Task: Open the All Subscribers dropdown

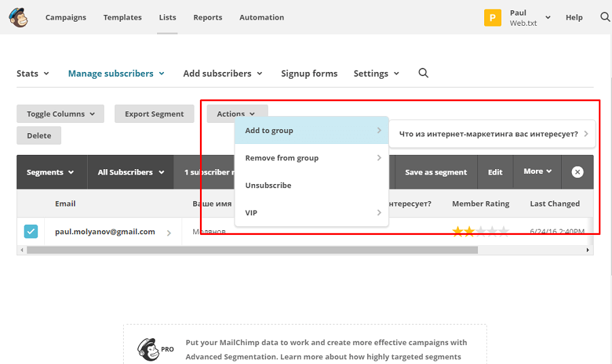Action: pos(131,172)
